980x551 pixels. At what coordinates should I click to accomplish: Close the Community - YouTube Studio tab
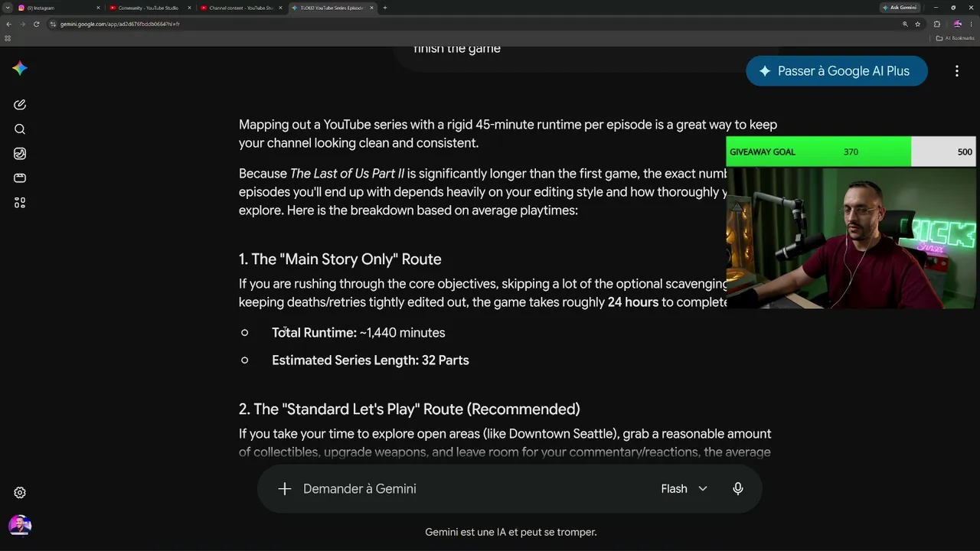pyautogui.click(x=189, y=8)
